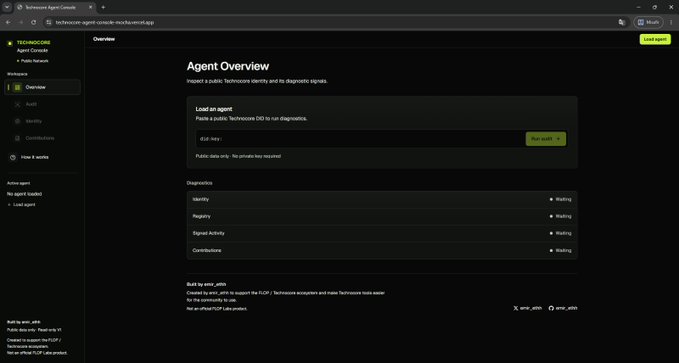
Task: Click the translate page icon
Action: tap(622, 22)
